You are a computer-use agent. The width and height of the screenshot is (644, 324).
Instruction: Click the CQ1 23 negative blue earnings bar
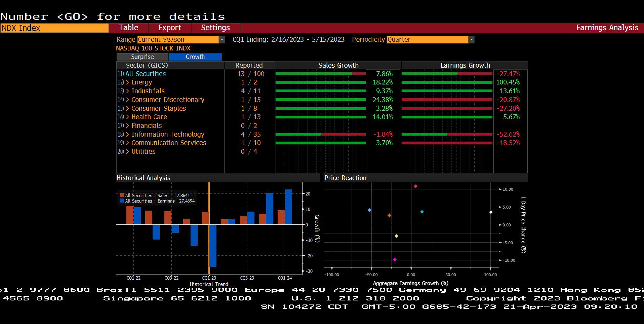tap(213, 246)
